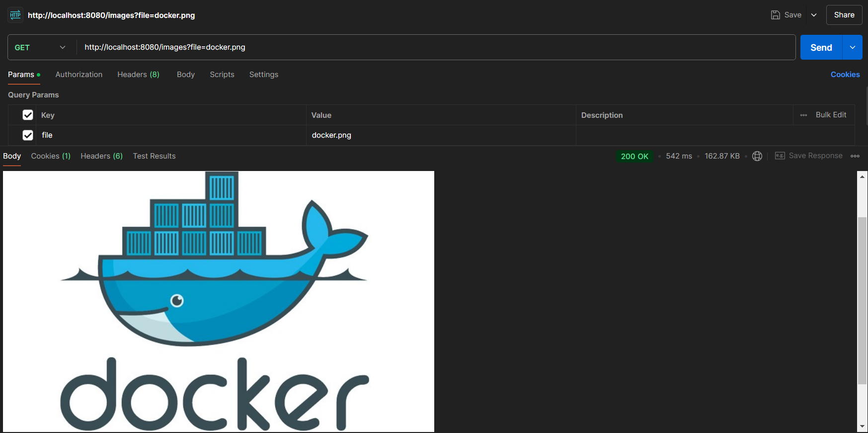Click Bulk Edit

[831, 115]
